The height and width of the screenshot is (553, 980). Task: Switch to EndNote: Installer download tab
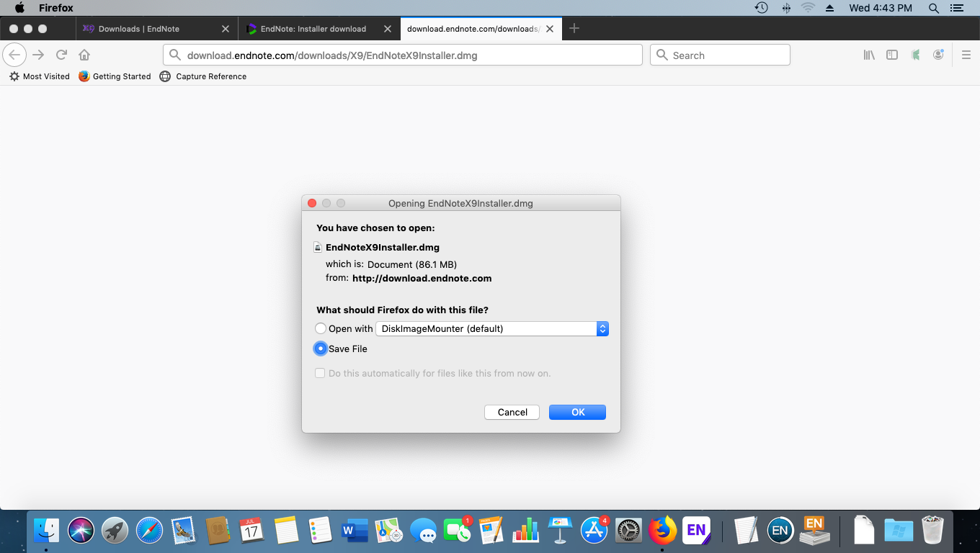click(x=313, y=29)
